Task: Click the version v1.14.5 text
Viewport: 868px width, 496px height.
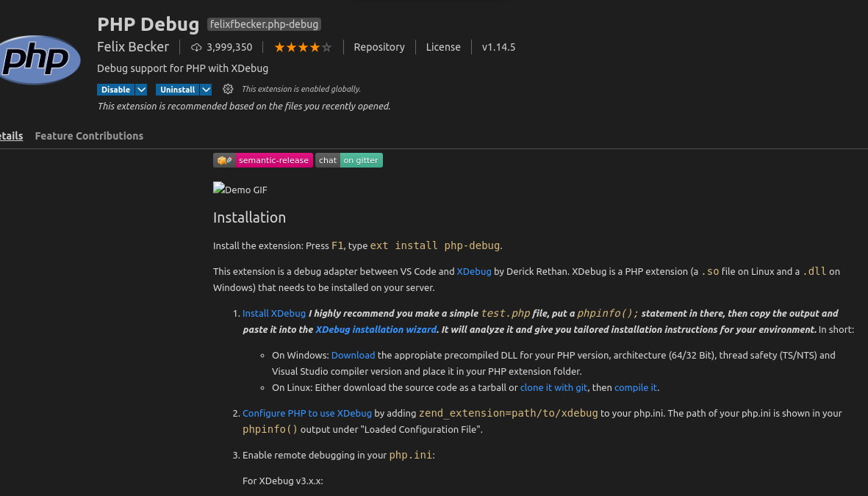Action: pos(499,47)
